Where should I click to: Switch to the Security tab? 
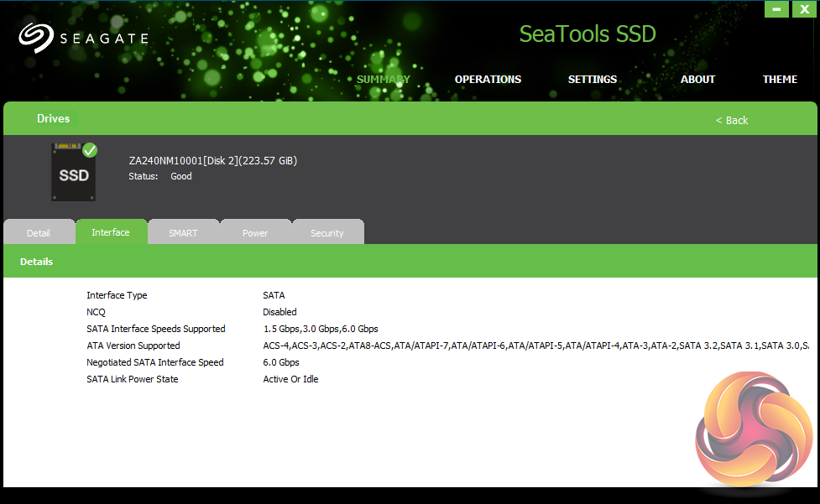point(327,233)
